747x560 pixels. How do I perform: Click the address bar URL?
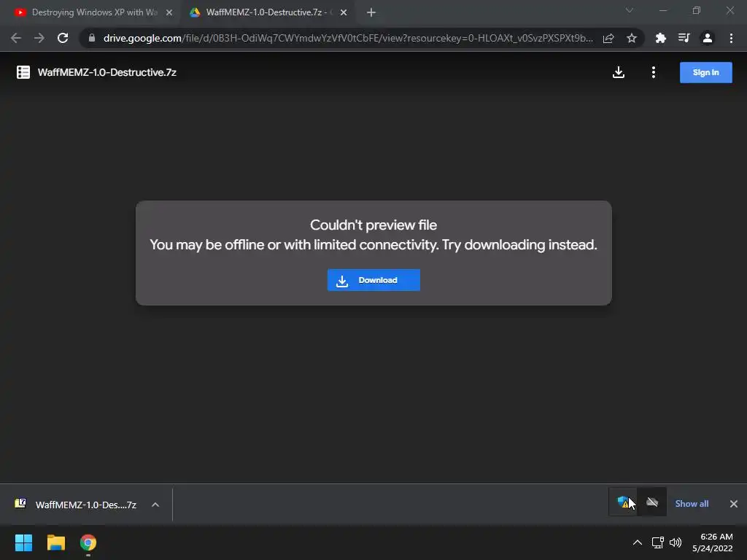(x=348, y=38)
